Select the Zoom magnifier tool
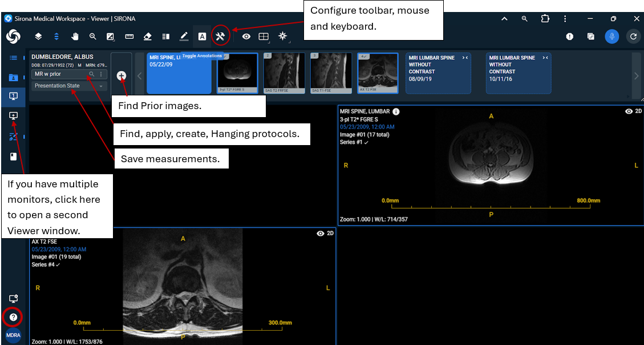Image resolution: width=644 pixels, height=345 pixels. (x=92, y=37)
